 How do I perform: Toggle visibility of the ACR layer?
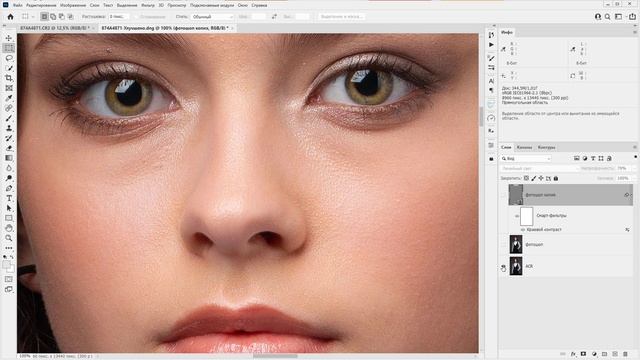pyautogui.click(x=503, y=267)
